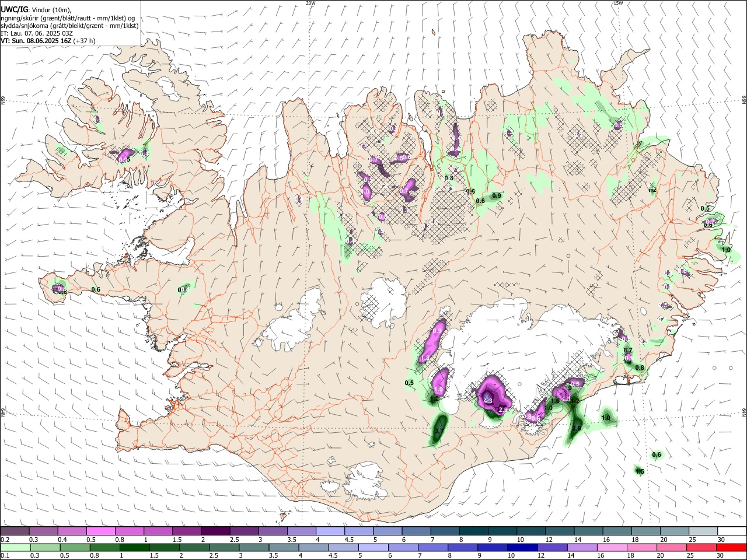Click the '20W' longitude label
The height and width of the screenshot is (560, 747).
(310, 3)
